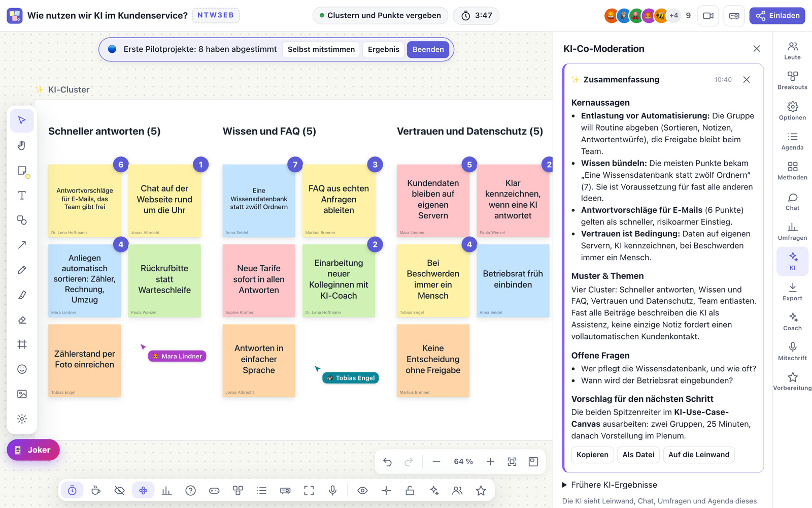812x508 pixels.
Task: Select the image insert tool
Action: pos(22,394)
